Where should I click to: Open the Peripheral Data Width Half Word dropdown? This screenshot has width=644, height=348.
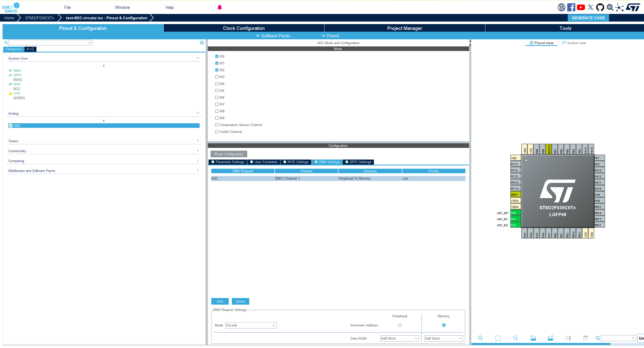coord(400,338)
